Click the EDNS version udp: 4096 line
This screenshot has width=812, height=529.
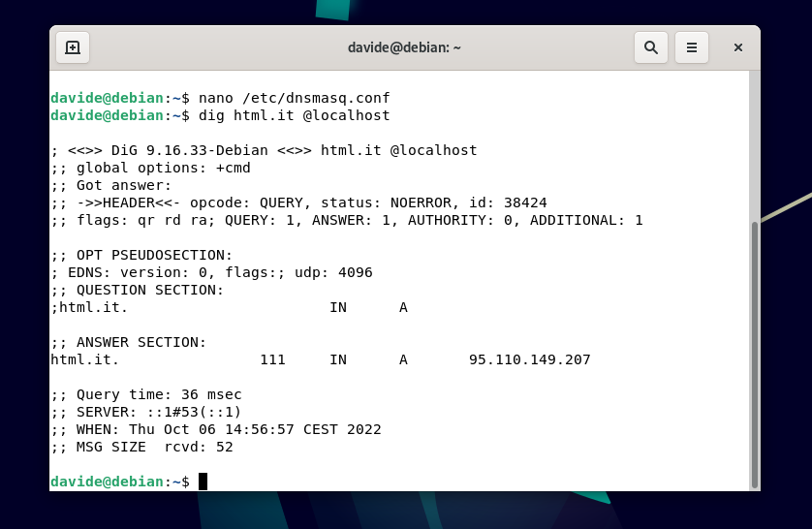211,272
